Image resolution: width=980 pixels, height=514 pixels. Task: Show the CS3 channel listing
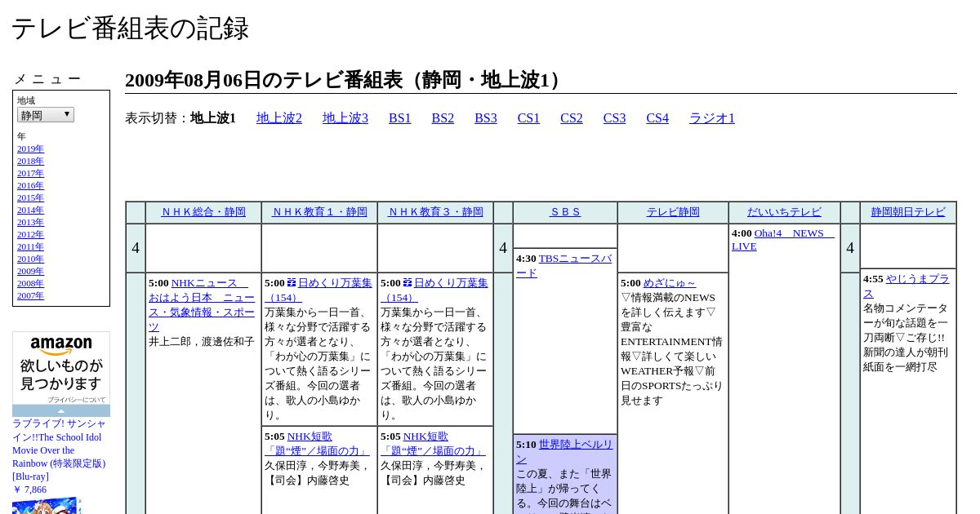614,118
